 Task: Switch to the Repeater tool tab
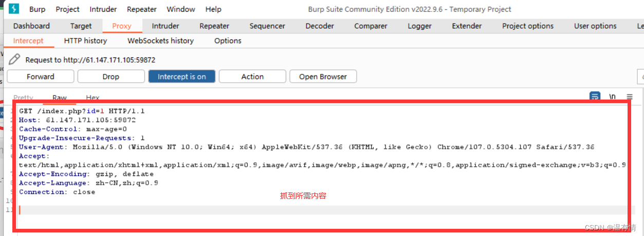tap(214, 26)
